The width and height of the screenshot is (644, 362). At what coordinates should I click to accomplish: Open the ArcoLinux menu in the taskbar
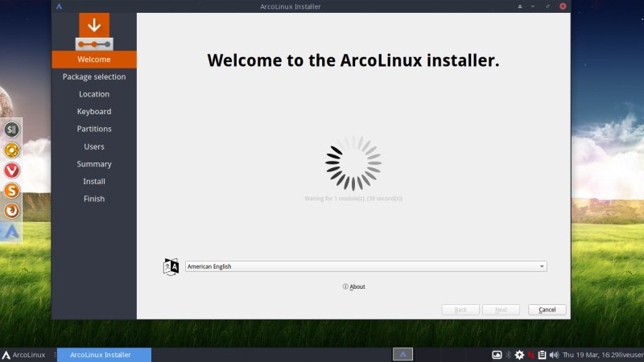(23, 355)
